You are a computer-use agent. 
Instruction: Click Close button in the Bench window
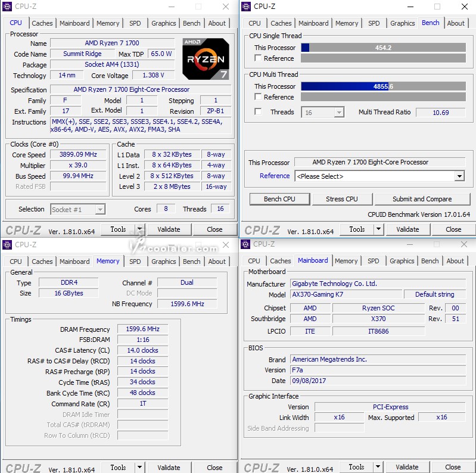point(453,229)
